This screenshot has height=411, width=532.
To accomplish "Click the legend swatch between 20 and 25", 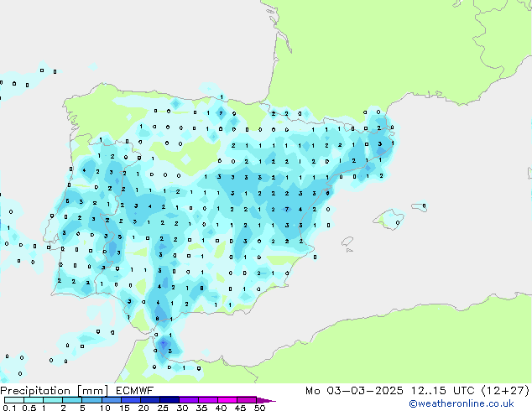I will point(150,400).
